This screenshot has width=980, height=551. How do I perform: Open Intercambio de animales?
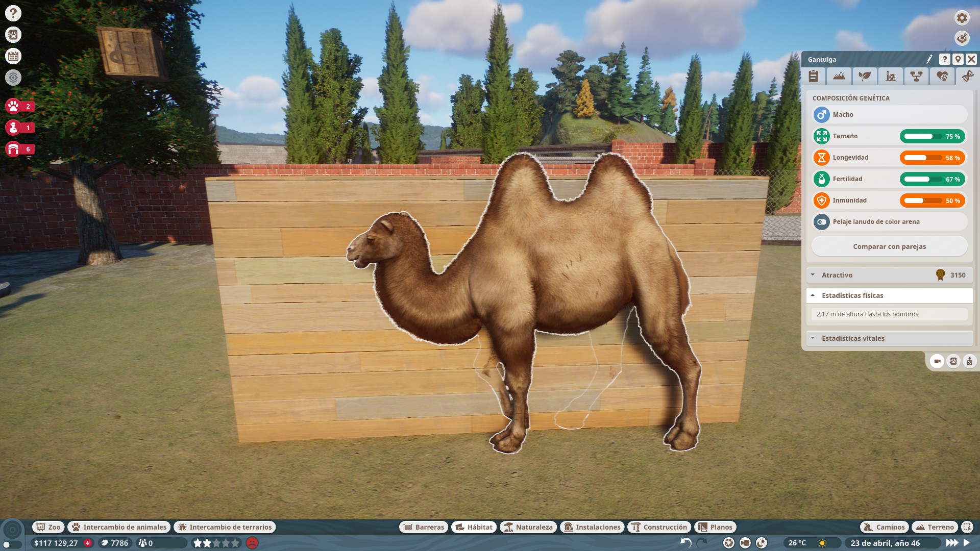(119, 527)
